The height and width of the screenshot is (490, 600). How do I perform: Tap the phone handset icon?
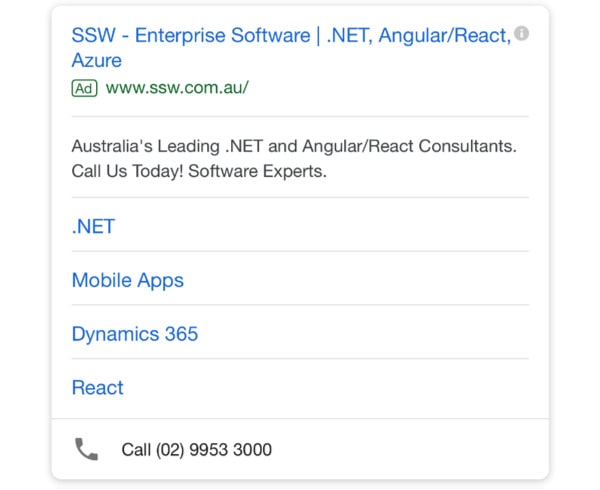point(87,449)
